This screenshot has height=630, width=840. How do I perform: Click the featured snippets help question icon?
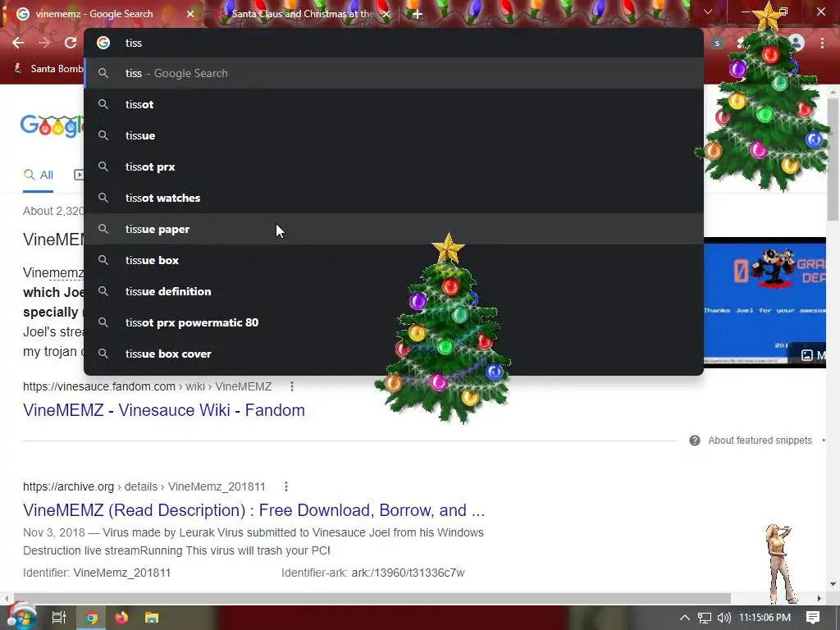click(695, 441)
